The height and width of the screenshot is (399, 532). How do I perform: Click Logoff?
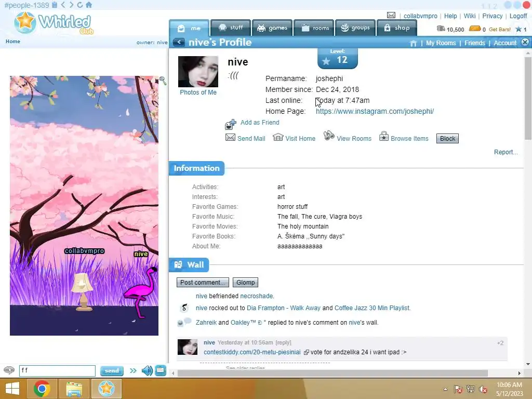[x=518, y=16]
